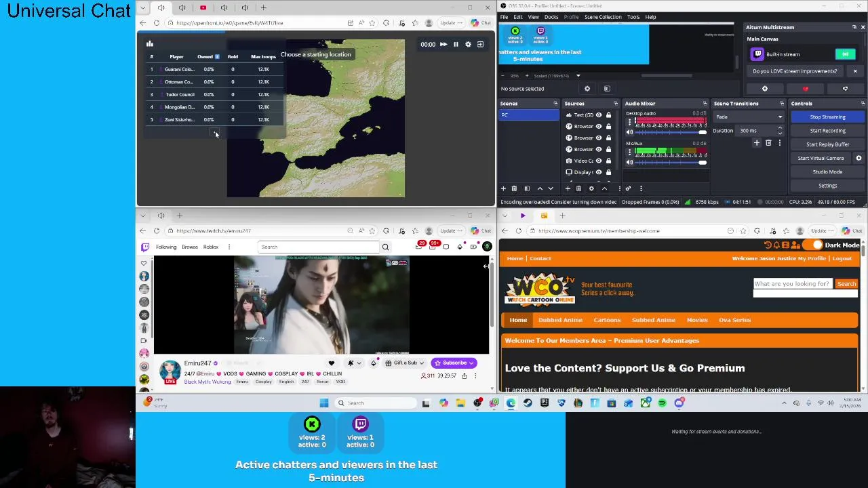
Task: Mute Desktop Audio speaker icon
Action: pyautogui.click(x=629, y=132)
